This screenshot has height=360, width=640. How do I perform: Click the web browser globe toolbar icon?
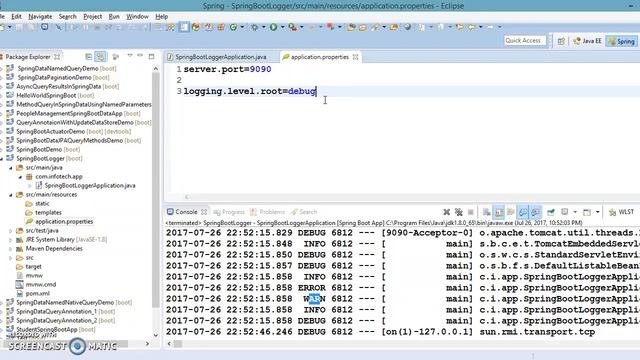[407, 27]
